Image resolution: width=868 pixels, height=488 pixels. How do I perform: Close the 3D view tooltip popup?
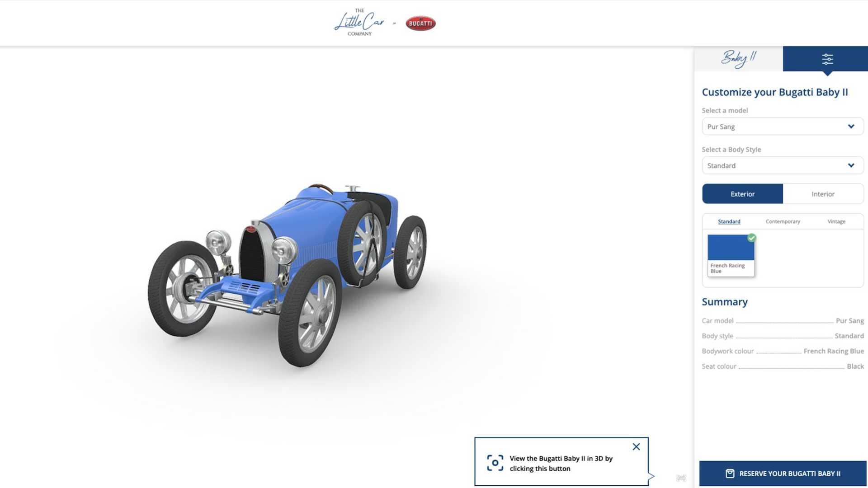click(636, 447)
